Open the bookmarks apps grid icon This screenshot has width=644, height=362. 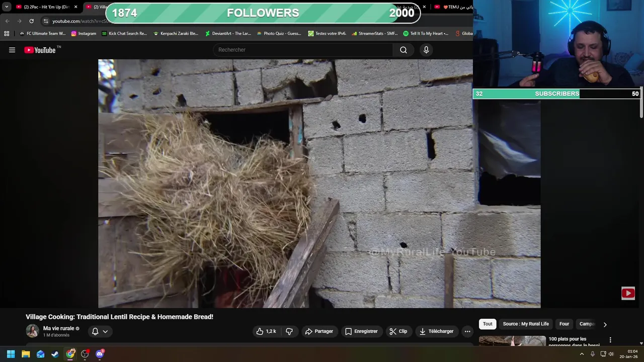(x=7, y=34)
